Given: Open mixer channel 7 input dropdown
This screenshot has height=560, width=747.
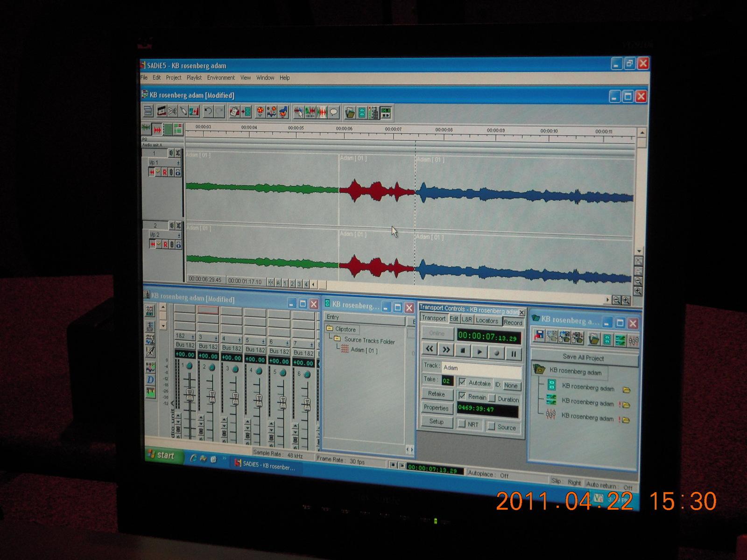Looking at the screenshot, I should point(311,344).
